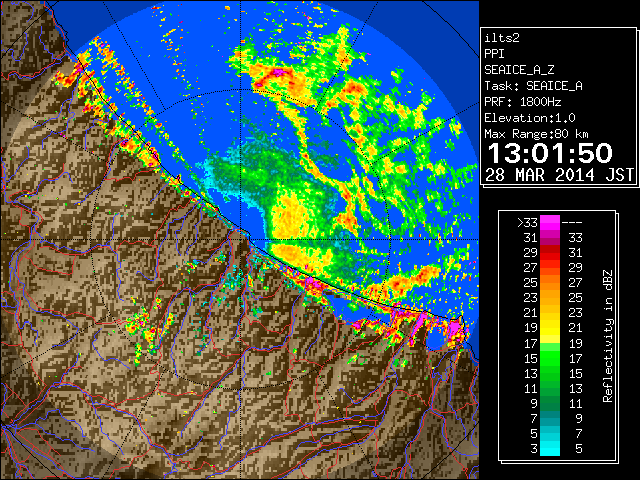Screen dimensions: 640x480
Task: Click the 'ilts2' site name text
Action: (502, 38)
